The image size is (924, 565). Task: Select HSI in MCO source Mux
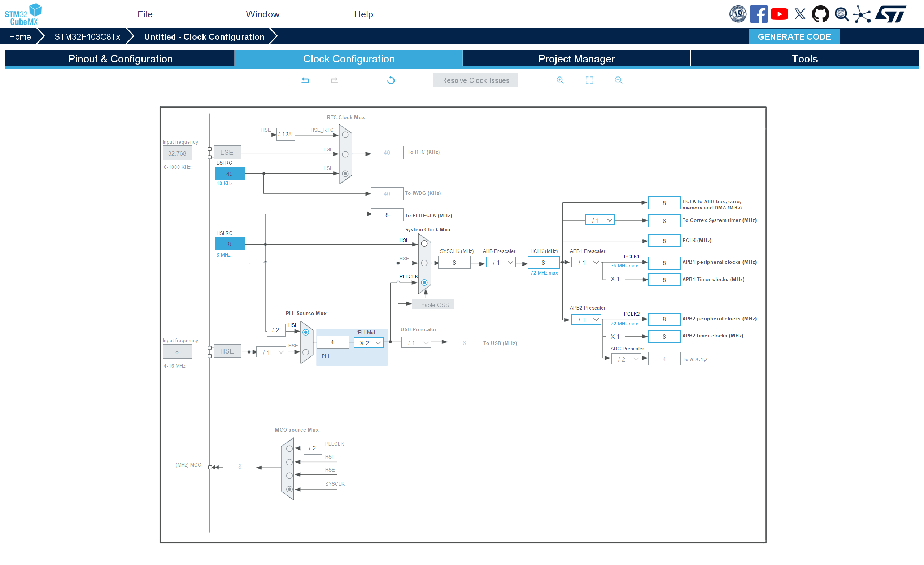pyautogui.click(x=289, y=462)
